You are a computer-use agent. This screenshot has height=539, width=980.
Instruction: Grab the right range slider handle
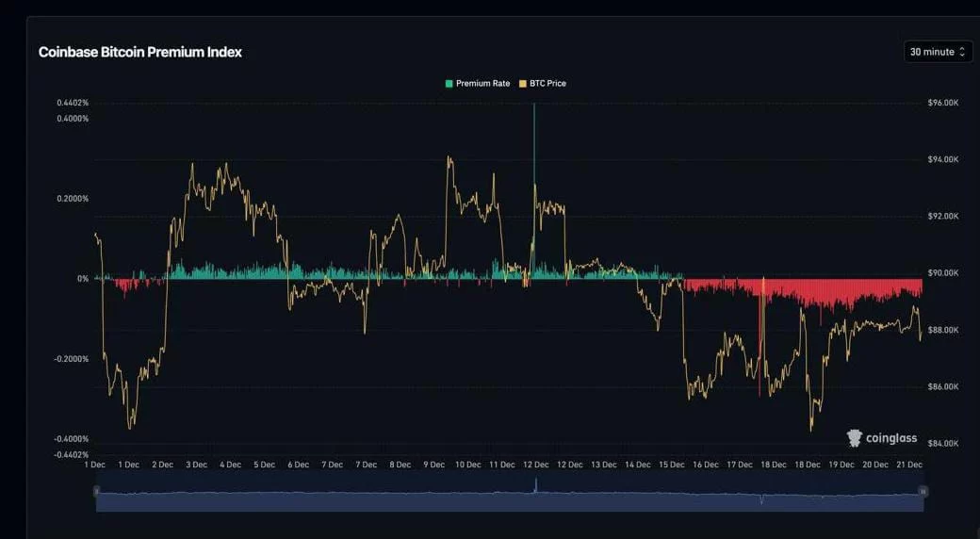[x=923, y=492]
